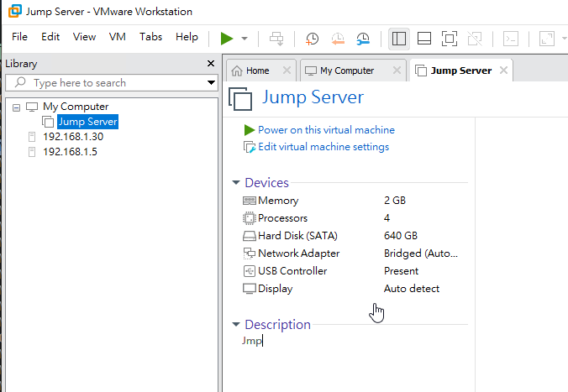
Task: Click the Library panel title
Action: [21, 64]
